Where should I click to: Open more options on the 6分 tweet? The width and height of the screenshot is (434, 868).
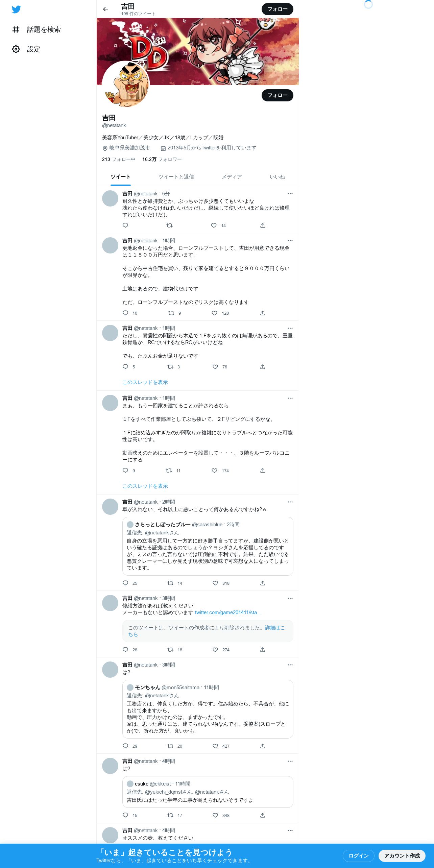[x=290, y=194]
